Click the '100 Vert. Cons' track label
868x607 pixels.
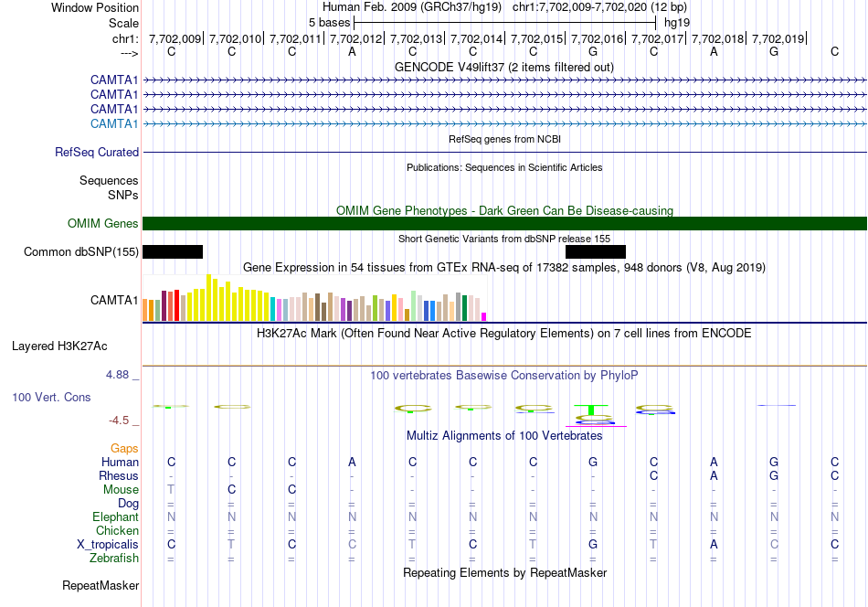[x=51, y=397]
